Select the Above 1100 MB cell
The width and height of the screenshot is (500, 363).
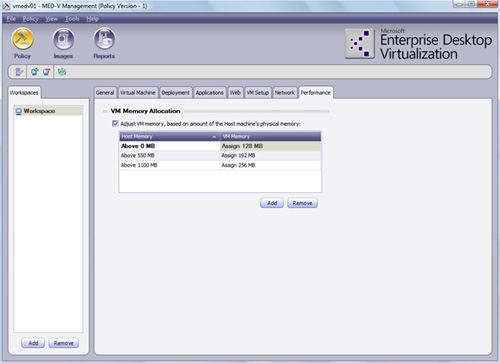tap(169, 165)
